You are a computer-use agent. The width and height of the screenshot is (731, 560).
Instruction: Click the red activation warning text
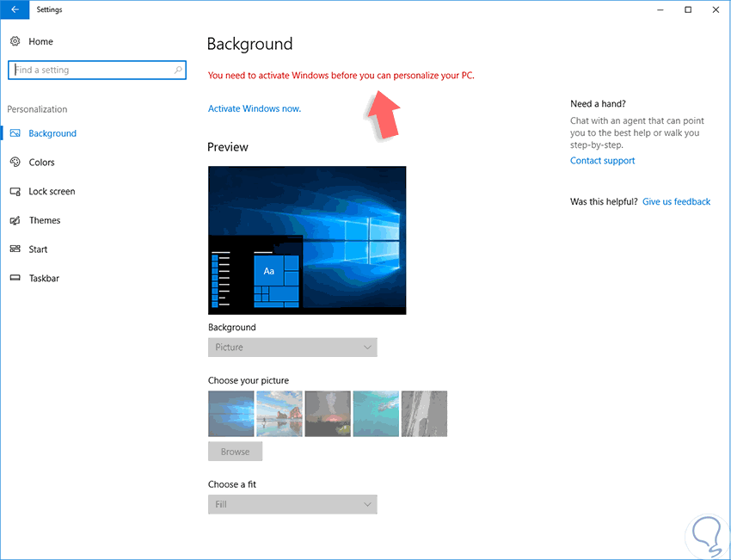(x=341, y=75)
